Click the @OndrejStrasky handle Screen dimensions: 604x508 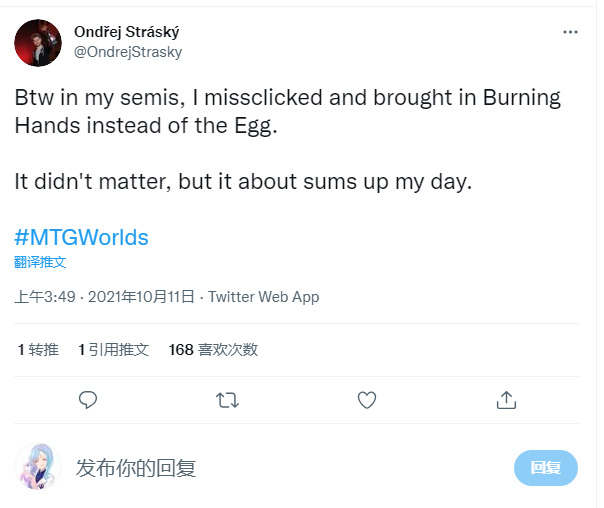tap(127, 52)
